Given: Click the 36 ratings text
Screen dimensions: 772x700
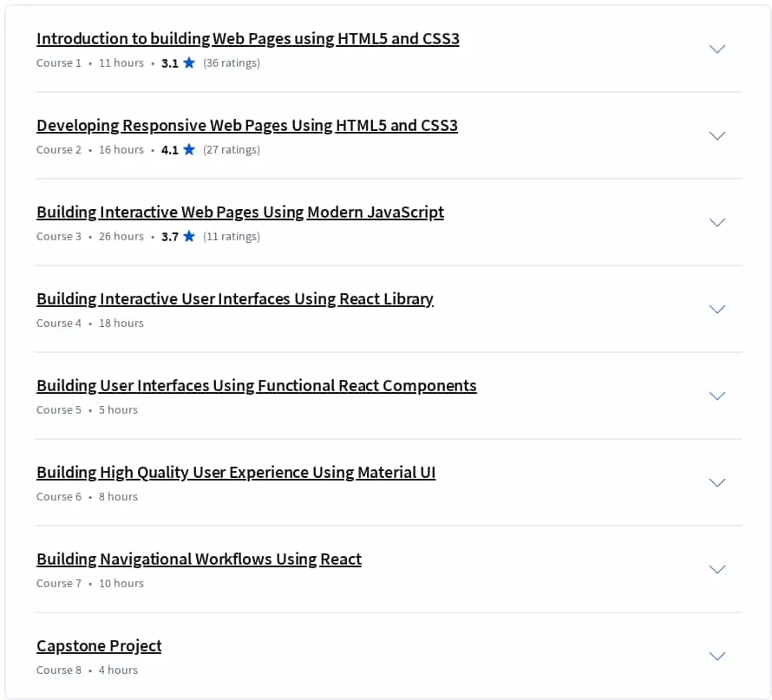Looking at the screenshot, I should pyautogui.click(x=232, y=63).
